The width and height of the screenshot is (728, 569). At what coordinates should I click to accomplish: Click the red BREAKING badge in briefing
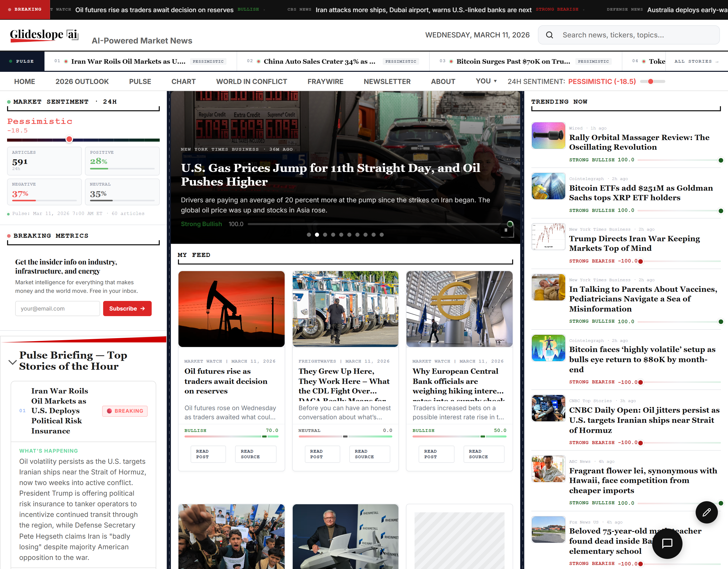(125, 411)
